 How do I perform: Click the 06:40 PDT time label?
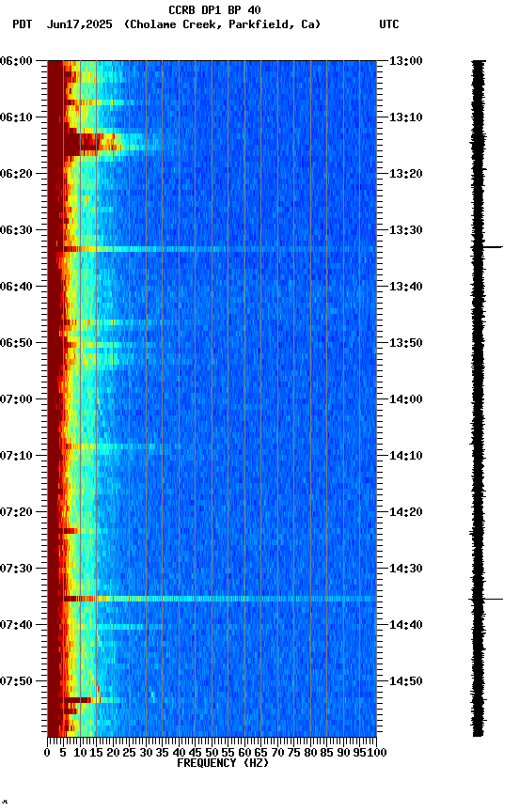(16, 287)
